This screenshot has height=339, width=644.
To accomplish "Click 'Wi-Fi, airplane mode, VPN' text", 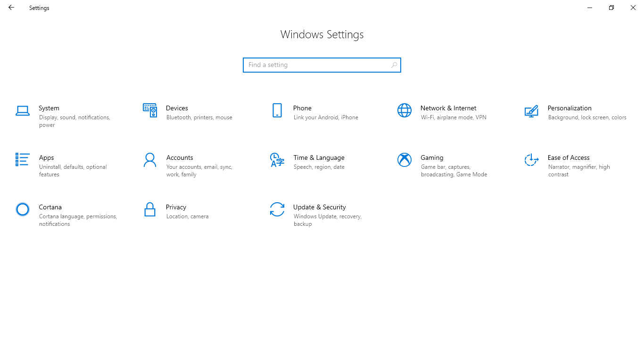I will (x=454, y=117).
